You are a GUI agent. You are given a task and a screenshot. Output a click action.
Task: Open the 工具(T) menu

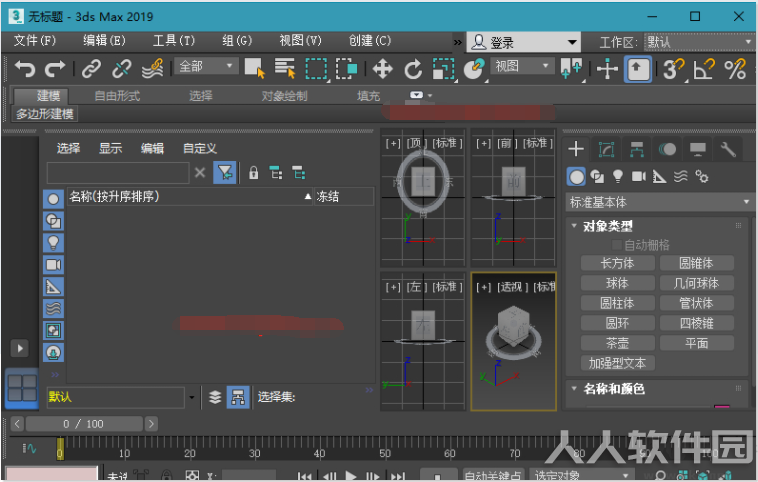[174, 41]
